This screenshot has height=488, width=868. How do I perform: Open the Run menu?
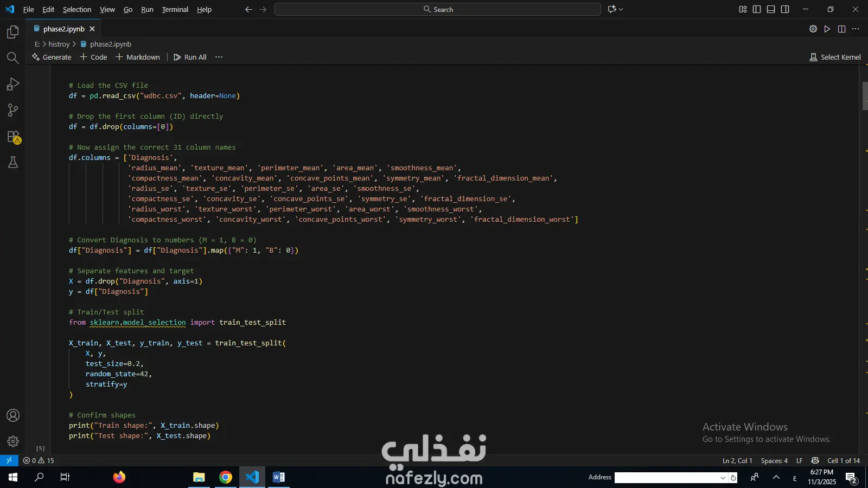click(147, 9)
